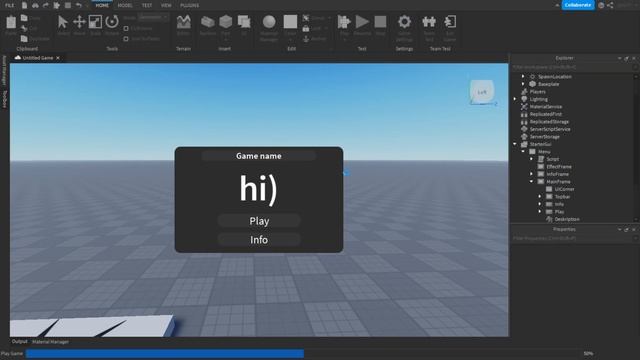The image size is (640, 360).
Task: Click the new file icon in the quick toolbar
Action: tap(24, 5)
